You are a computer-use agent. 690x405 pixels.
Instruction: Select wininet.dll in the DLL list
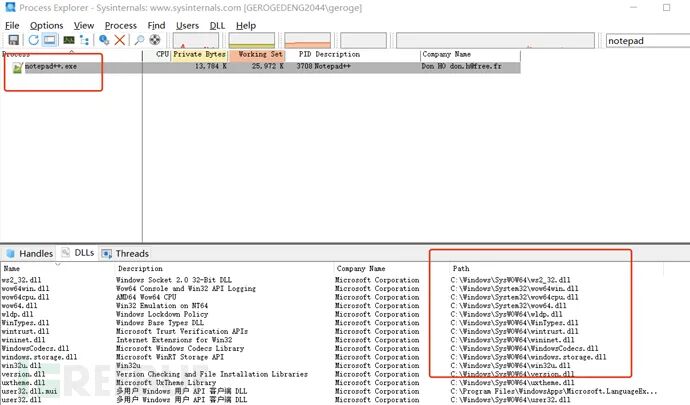23,340
